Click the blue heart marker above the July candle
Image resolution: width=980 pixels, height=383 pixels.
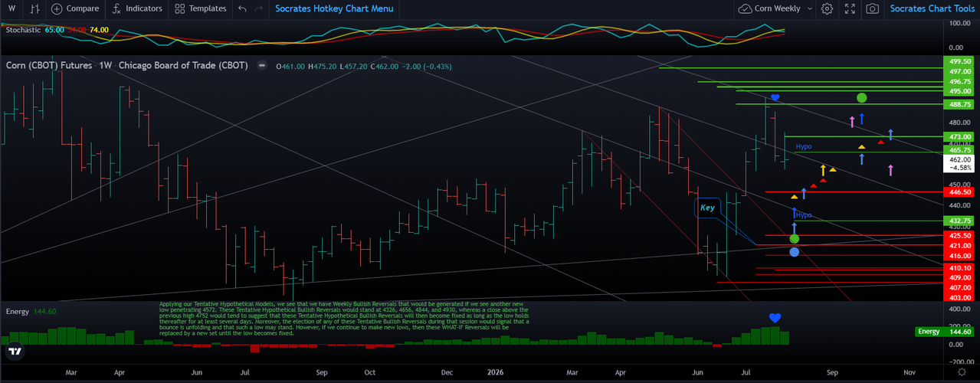(775, 98)
